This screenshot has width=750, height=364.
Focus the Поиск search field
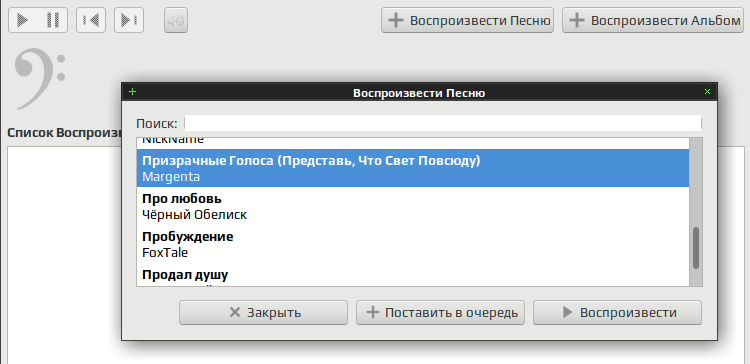[442, 123]
